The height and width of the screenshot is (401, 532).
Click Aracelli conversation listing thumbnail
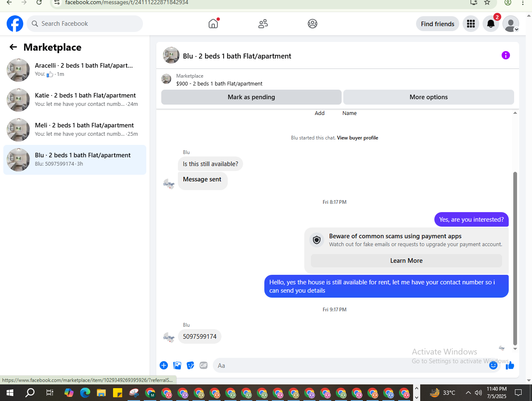point(18,70)
